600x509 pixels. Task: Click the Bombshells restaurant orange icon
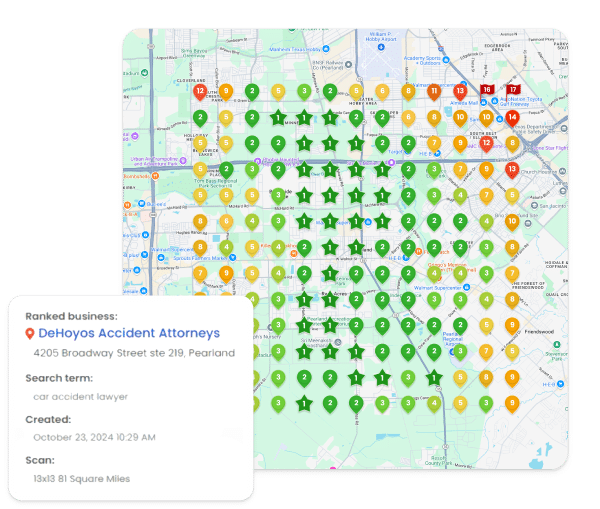(155, 176)
